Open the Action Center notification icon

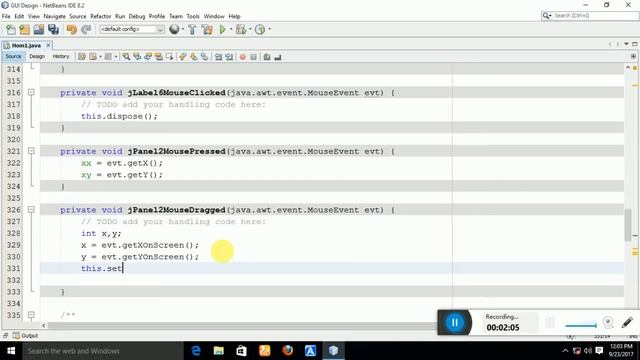[599, 351]
